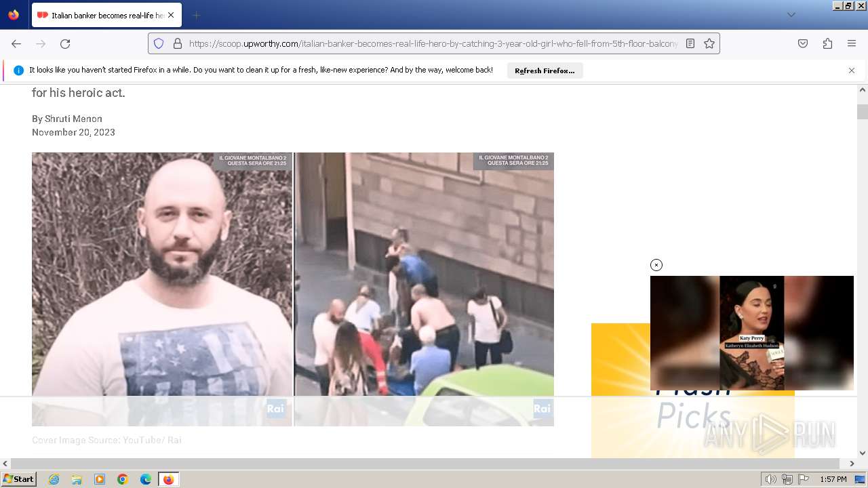
Task: Click Show Desktop icon in tray corner
Action: (x=861, y=479)
